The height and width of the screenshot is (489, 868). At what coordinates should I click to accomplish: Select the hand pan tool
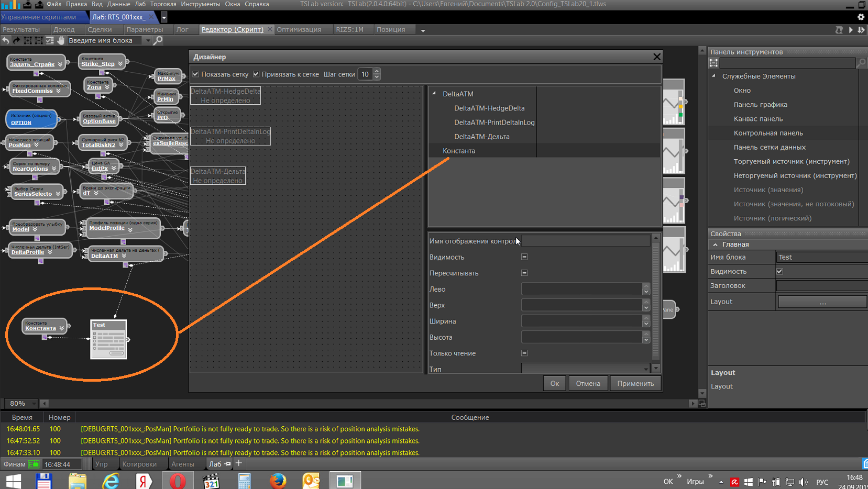[x=61, y=40]
